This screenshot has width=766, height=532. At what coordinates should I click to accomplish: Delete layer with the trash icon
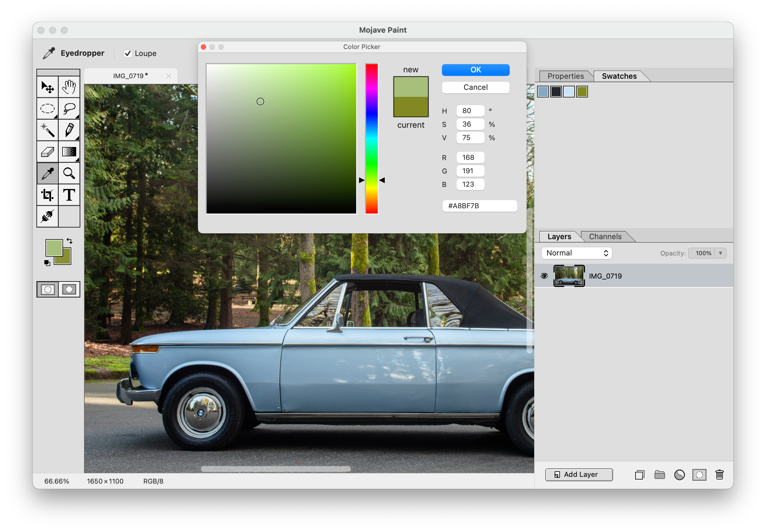click(x=720, y=475)
